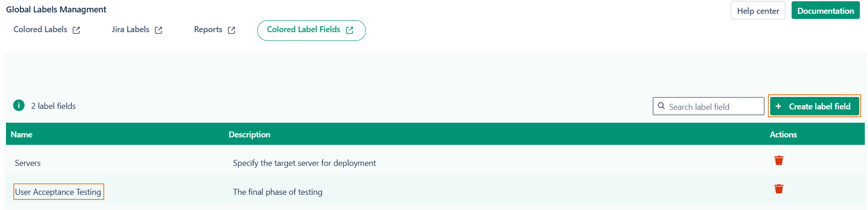Delete the Servers label field

pos(778,160)
